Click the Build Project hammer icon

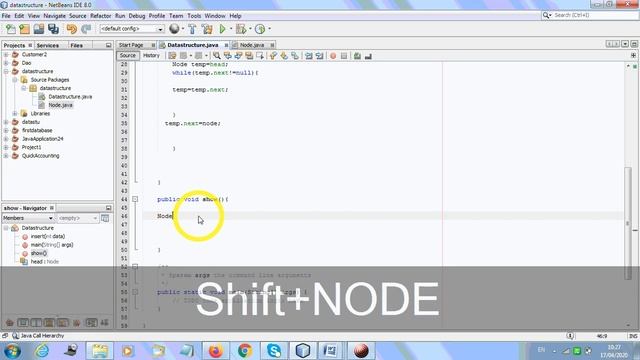pyautogui.click(x=192, y=29)
